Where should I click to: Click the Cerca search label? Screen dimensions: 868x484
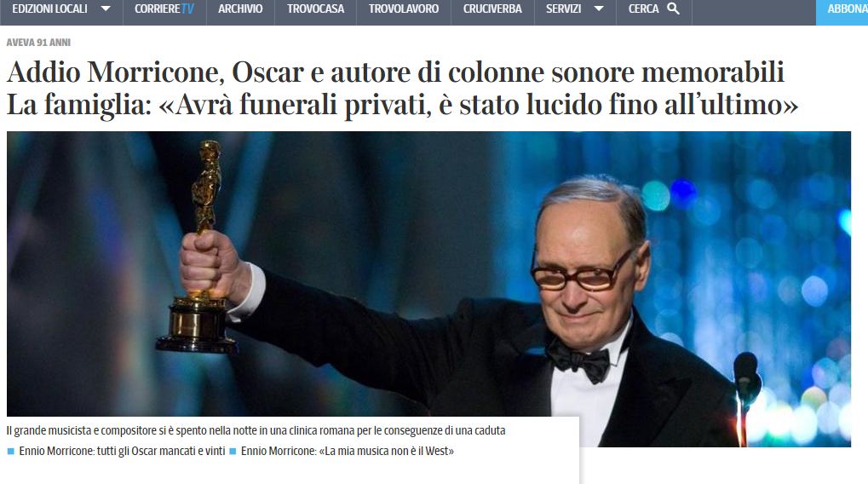[643, 9]
